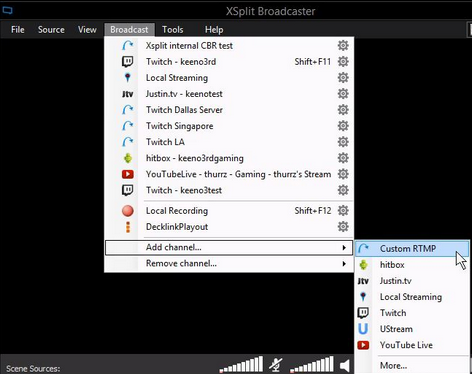This screenshot has width=472, height=374.
Task: Expand the Remove channel submenu arrow
Action: pos(344,264)
